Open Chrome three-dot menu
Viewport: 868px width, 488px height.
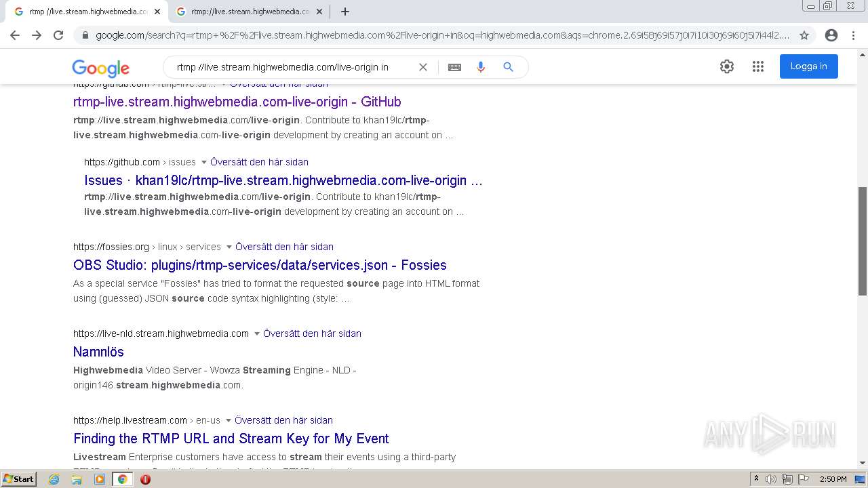853,35
